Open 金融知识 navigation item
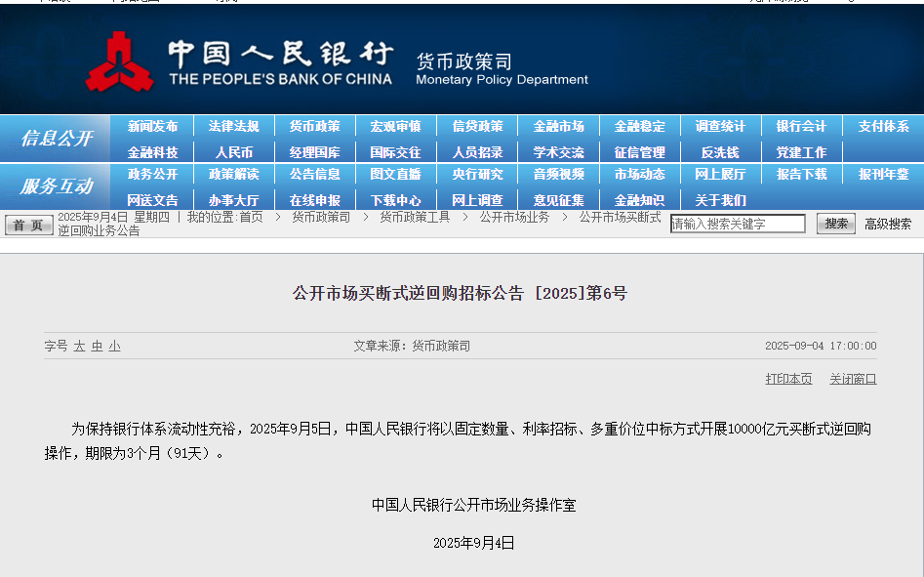This screenshot has height=577, width=924. [x=639, y=200]
